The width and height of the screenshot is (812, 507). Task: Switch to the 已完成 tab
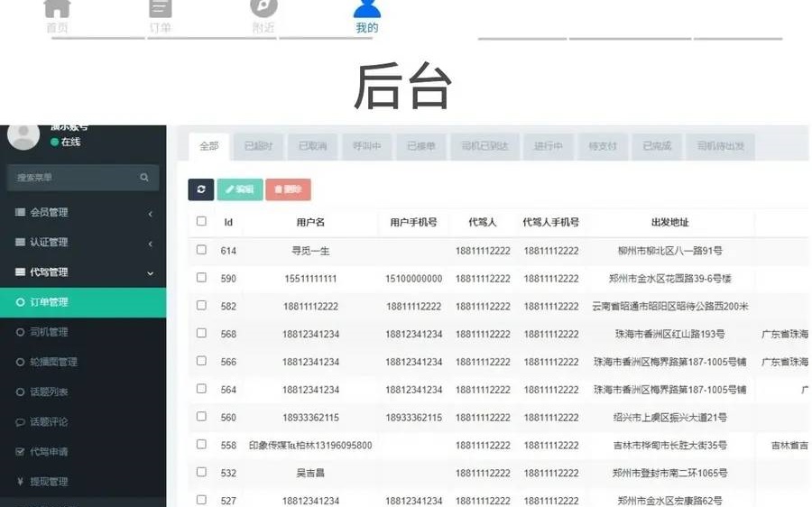pos(657,146)
